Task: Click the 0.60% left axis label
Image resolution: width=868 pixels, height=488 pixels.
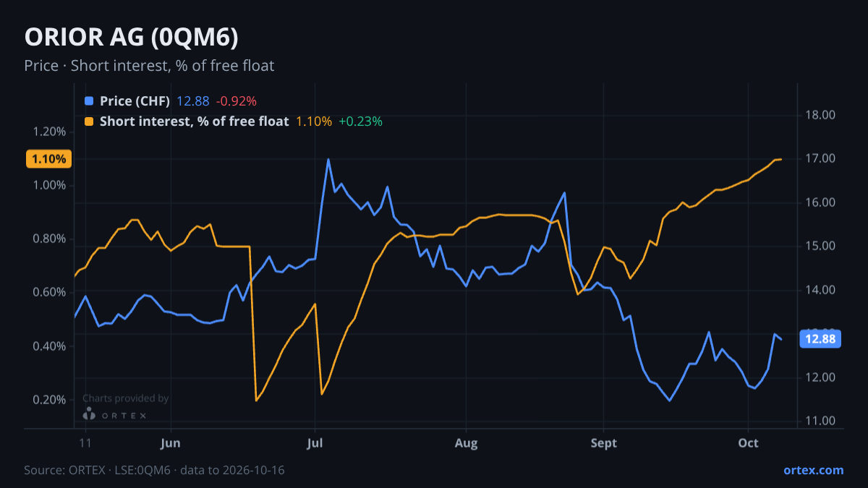Action: click(x=49, y=292)
